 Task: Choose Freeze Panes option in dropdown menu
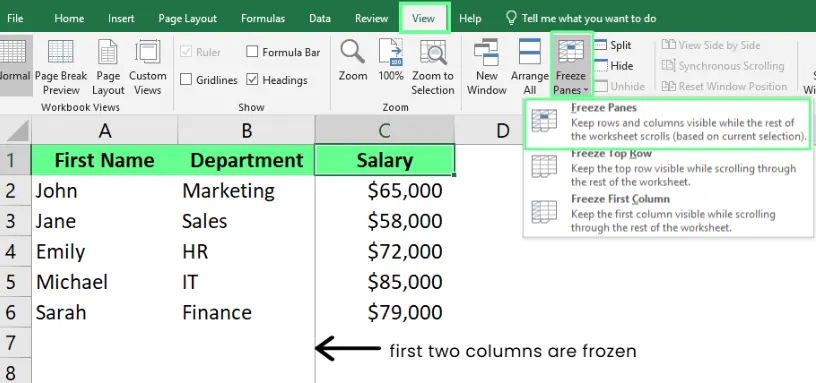tap(667, 124)
